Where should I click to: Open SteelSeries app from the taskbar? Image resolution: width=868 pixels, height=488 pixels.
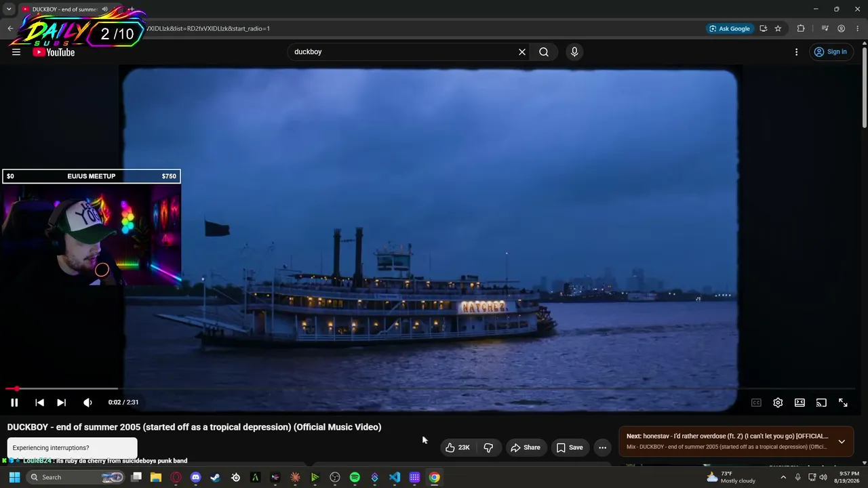(x=235, y=477)
